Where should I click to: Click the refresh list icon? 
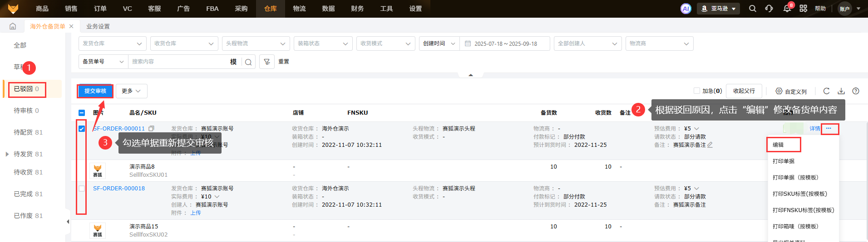pyautogui.click(x=826, y=91)
